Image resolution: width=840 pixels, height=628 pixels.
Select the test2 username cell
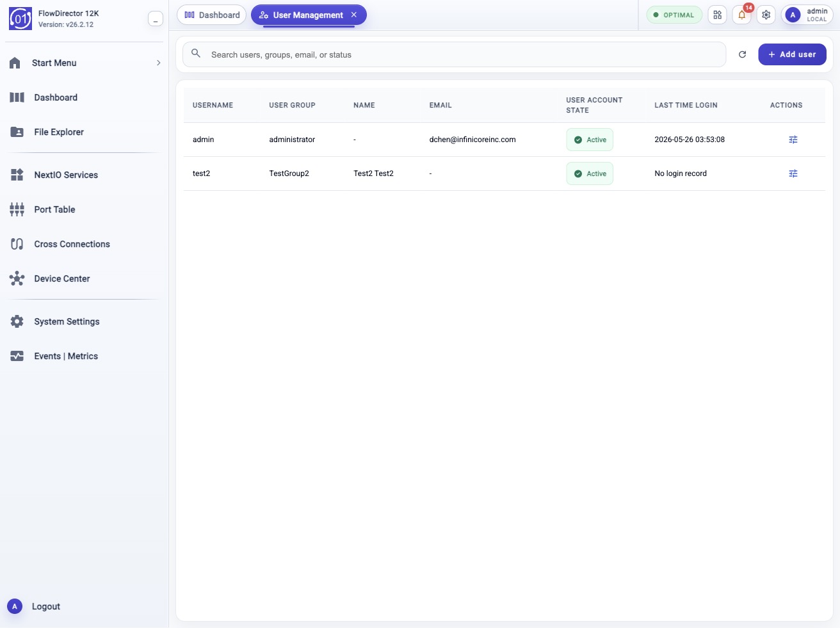point(202,173)
